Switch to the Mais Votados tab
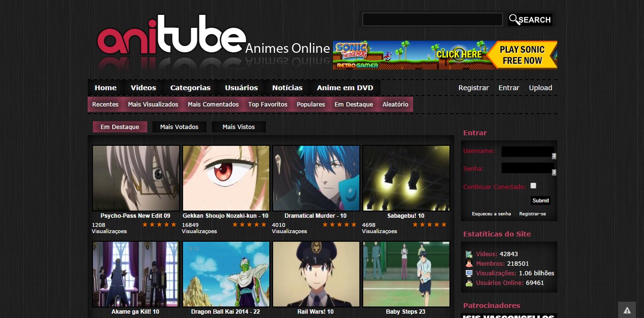 tap(179, 127)
